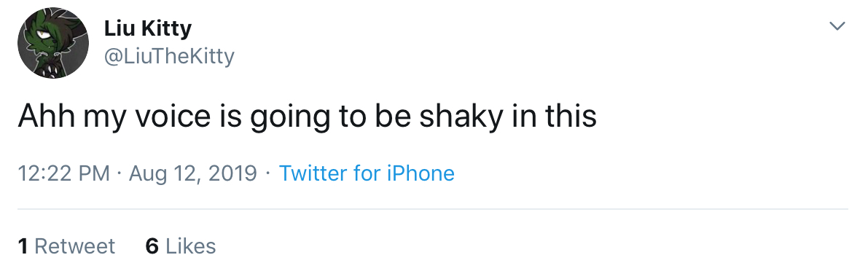Image resolution: width=868 pixels, height=271 pixels.
Task: Select the tweet text about shaky voice
Action: click(308, 117)
